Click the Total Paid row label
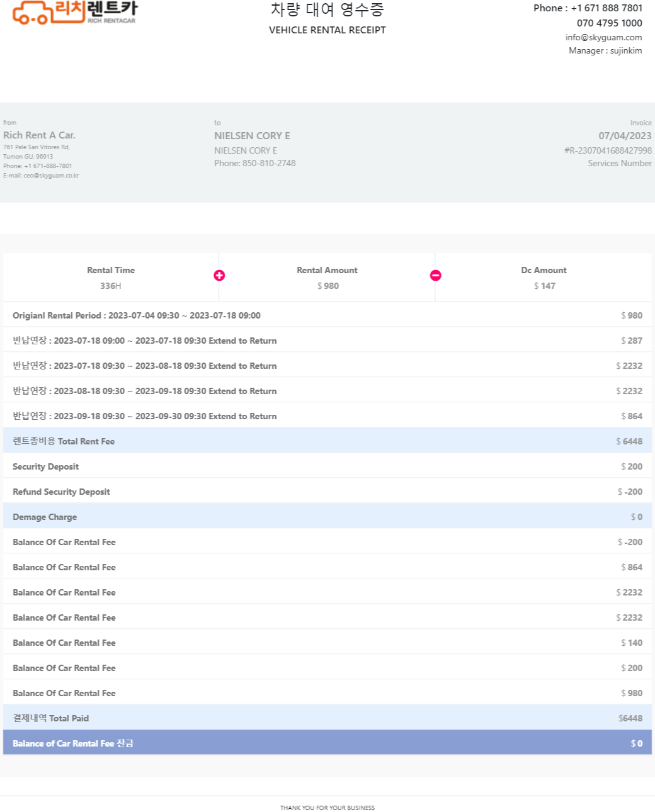The width and height of the screenshot is (655, 812). pyautogui.click(x=50, y=718)
